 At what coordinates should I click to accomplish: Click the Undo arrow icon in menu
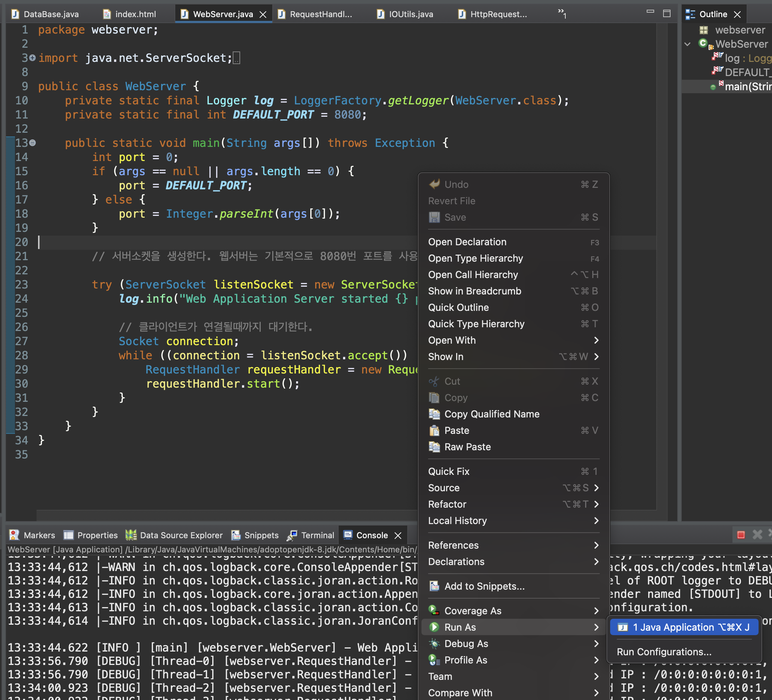tap(434, 185)
